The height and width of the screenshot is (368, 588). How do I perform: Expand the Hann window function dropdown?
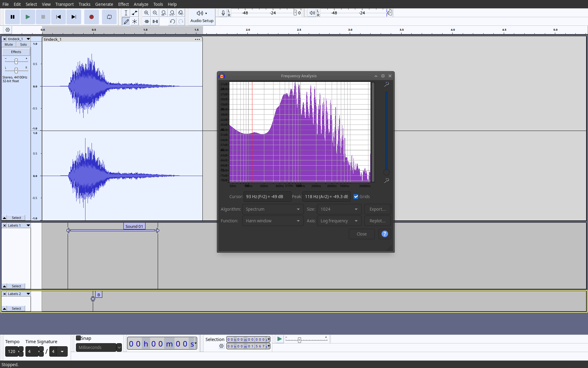pyautogui.click(x=273, y=221)
